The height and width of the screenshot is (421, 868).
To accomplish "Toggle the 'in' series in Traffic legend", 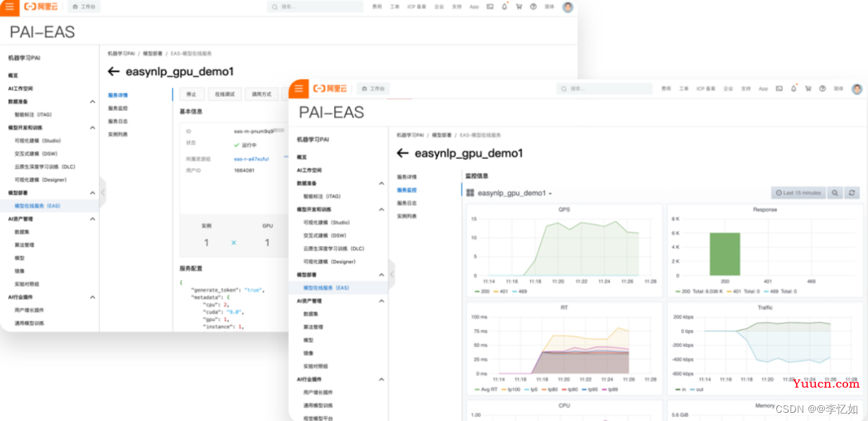I will [x=680, y=389].
